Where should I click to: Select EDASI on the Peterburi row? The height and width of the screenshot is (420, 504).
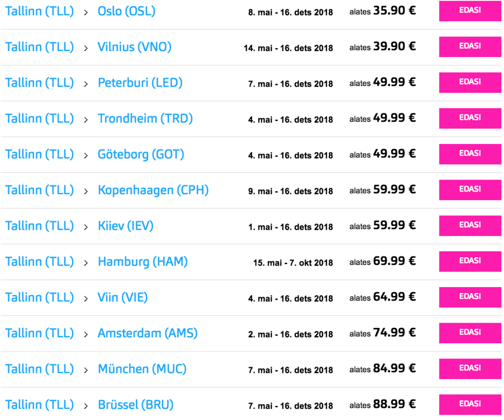pos(470,83)
